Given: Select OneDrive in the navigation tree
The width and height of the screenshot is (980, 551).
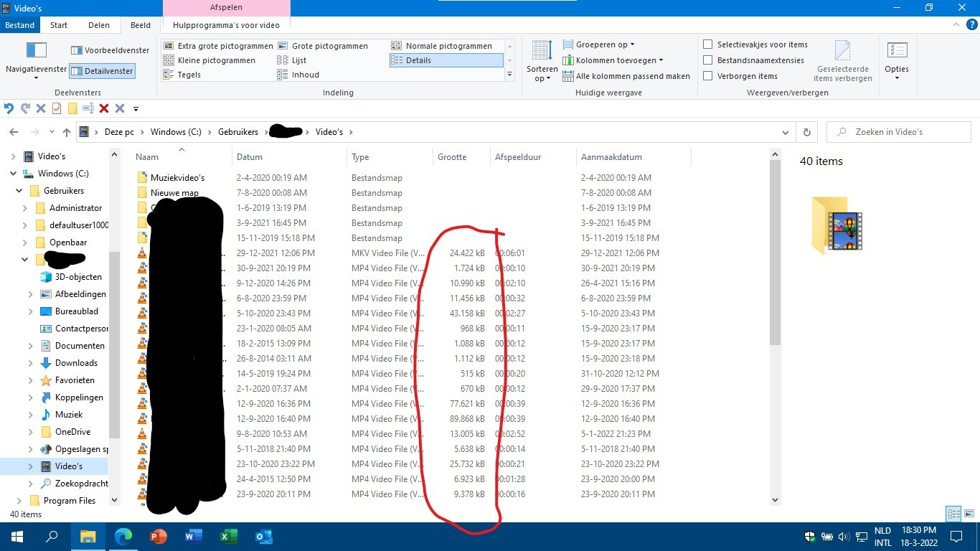Looking at the screenshot, I should (72, 432).
